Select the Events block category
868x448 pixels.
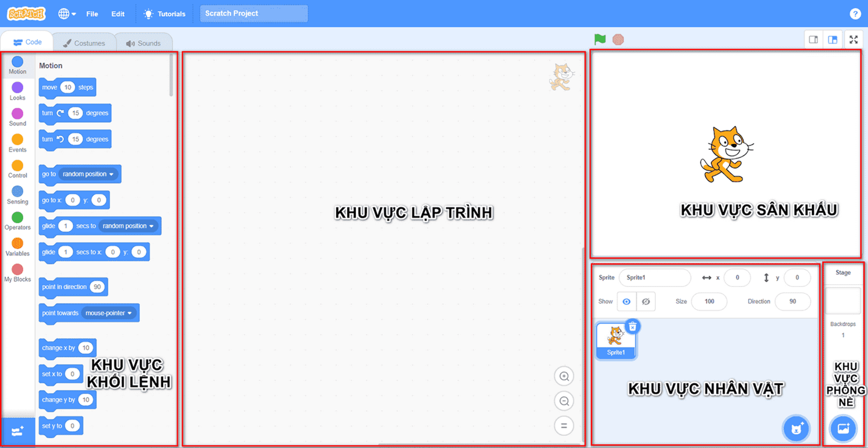[17, 144]
